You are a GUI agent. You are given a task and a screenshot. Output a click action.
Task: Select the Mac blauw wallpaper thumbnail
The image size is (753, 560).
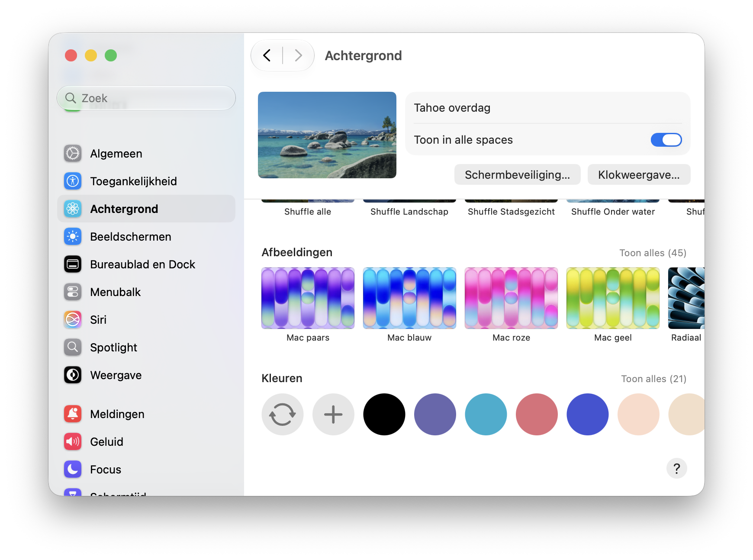[410, 298]
